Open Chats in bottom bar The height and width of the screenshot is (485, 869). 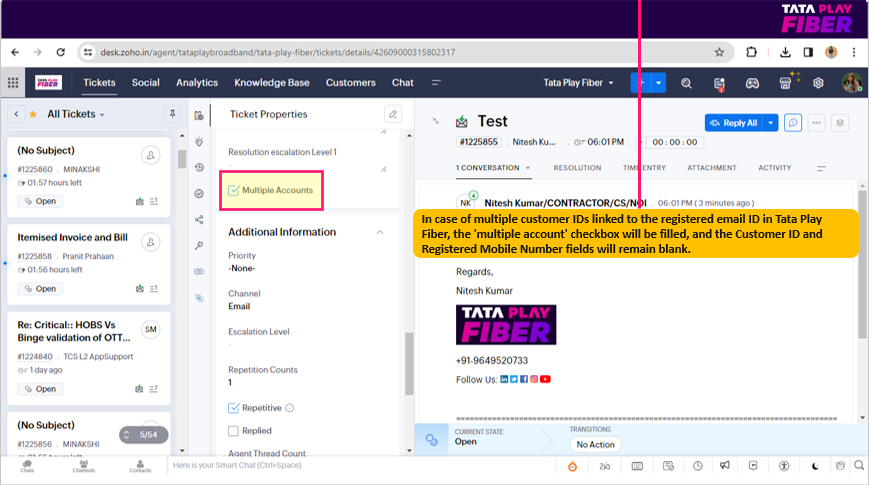[x=27, y=466]
